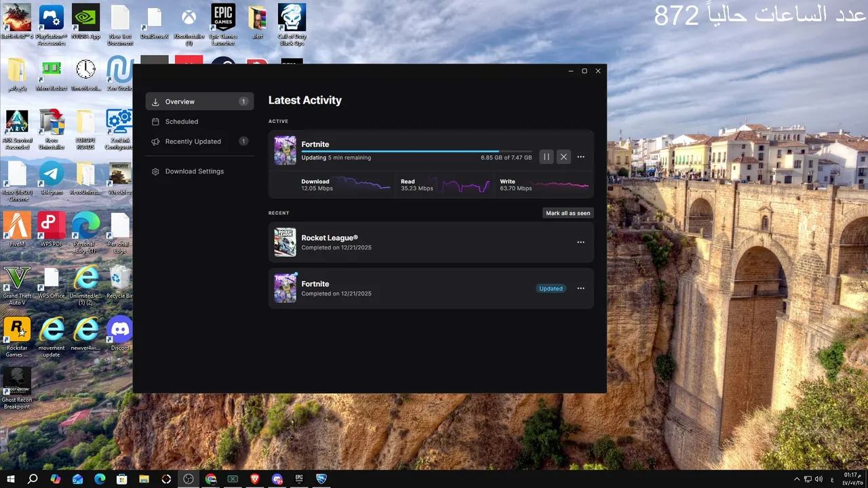This screenshot has height=488, width=868.
Task: Select FiveM desktop icon
Action: 17,230
